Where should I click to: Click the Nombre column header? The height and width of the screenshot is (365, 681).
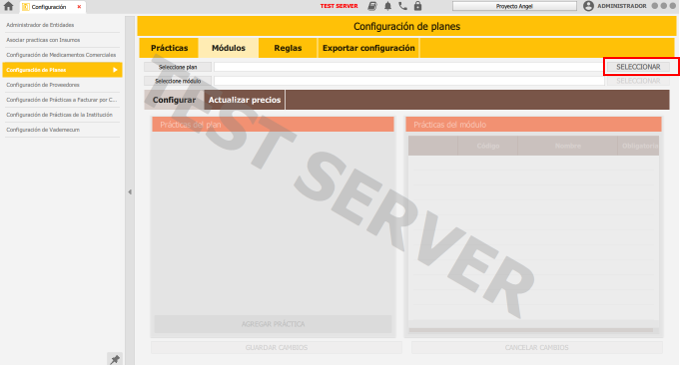tap(568, 146)
